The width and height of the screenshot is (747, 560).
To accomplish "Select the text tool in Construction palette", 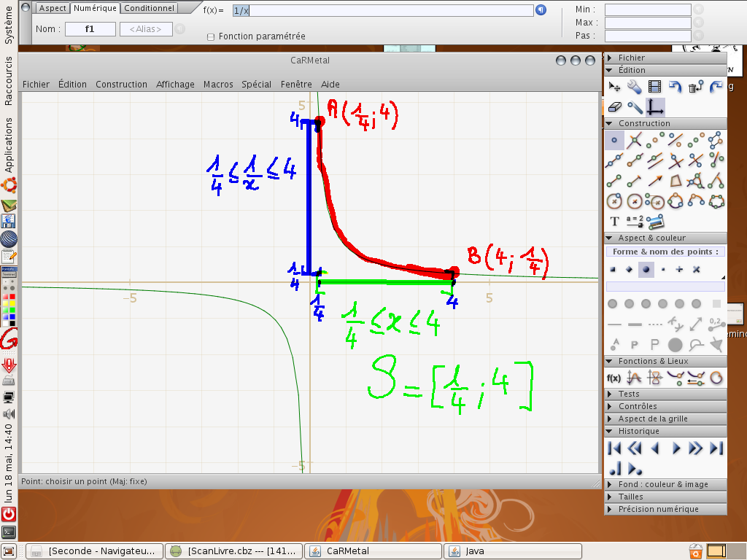I will pos(614,221).
